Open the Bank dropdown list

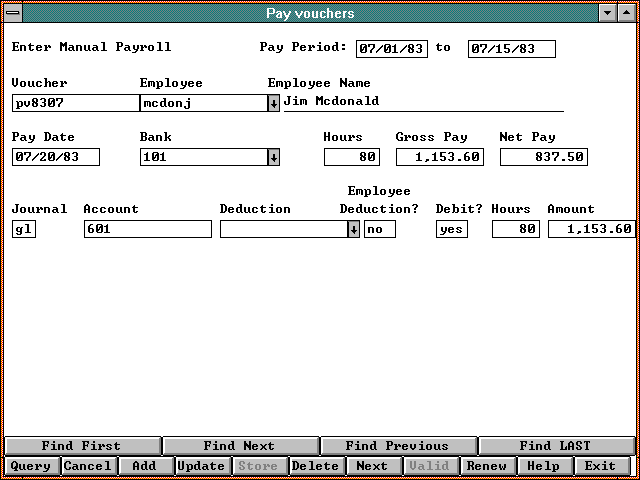click(274, 157)
